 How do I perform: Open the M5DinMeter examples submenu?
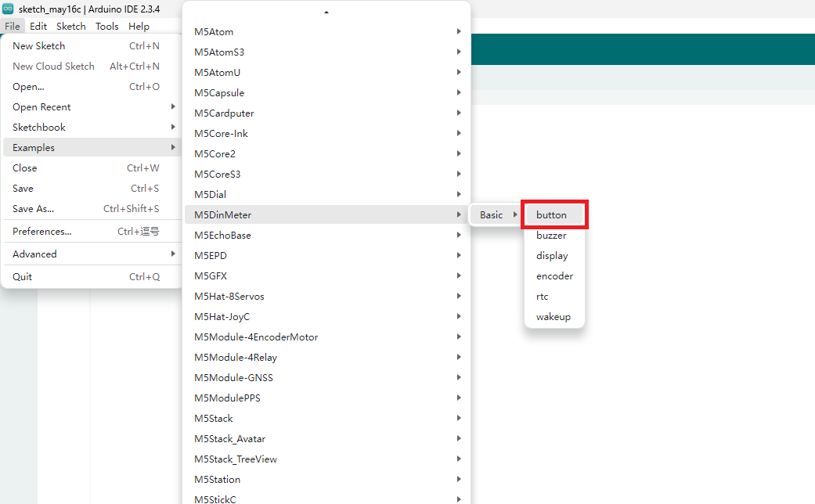tap(326, 214)
